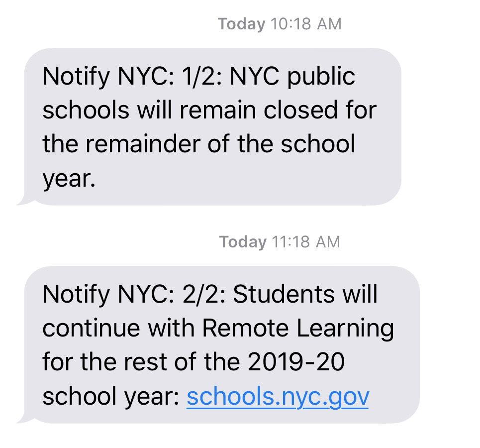Screen dimensions: 480x448
Task: Click the "1/2:" part marker in first message
Action: click(202, 76)
